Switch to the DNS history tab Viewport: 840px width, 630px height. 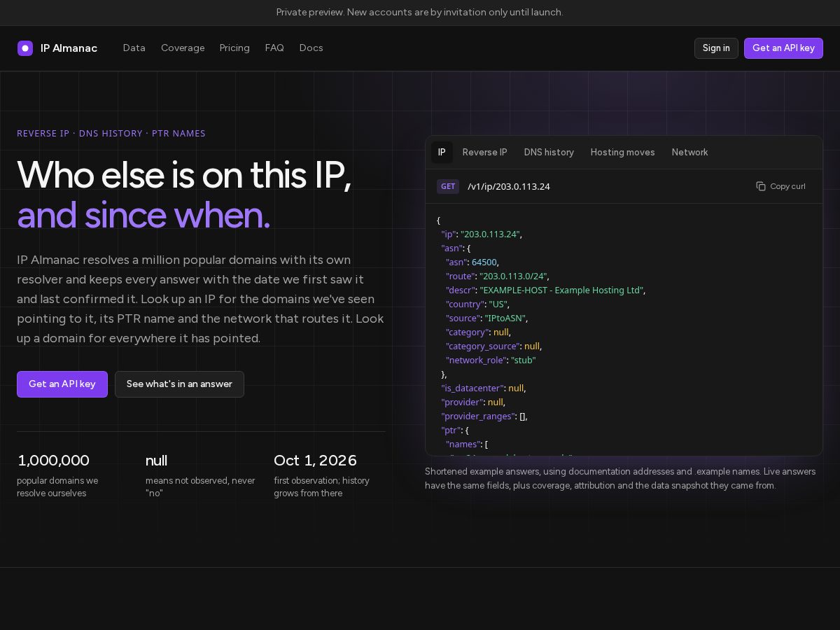[x=549, y=153]
